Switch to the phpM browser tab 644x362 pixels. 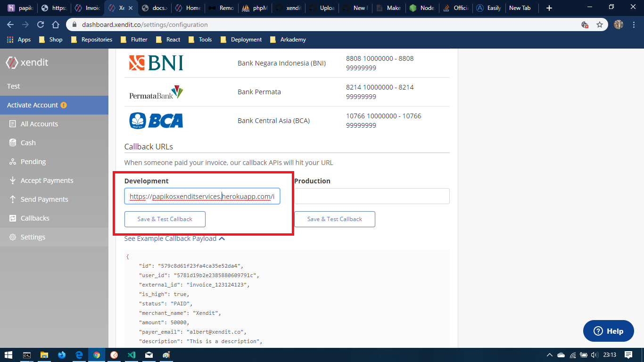pos(255,8)
